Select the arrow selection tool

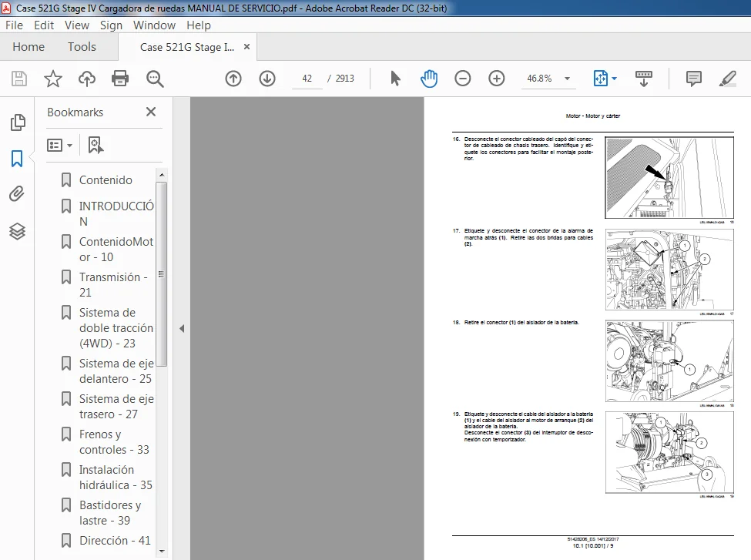[x=395, y=78]
